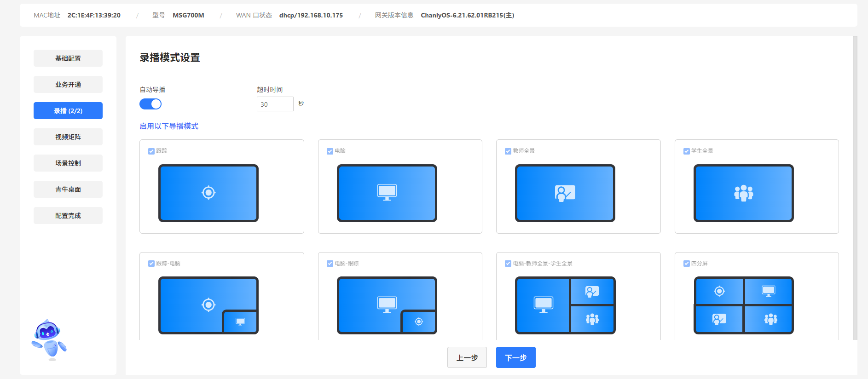Toggle the 自动导播 switch off

150,104
